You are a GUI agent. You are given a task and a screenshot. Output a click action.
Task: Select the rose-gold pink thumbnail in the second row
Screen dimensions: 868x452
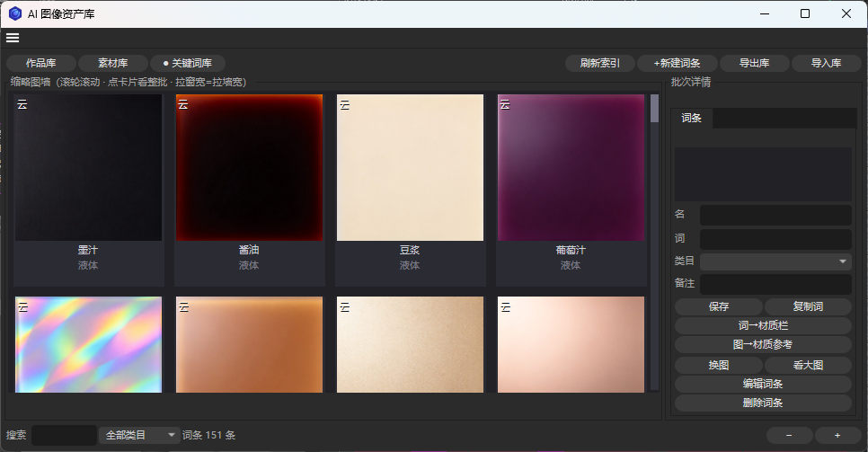tap(571, 344)
